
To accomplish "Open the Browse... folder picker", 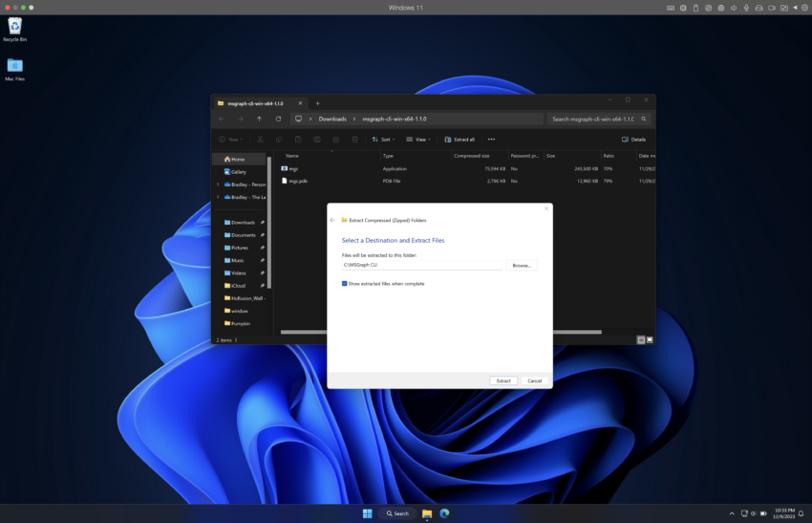I will coord(522,266).
